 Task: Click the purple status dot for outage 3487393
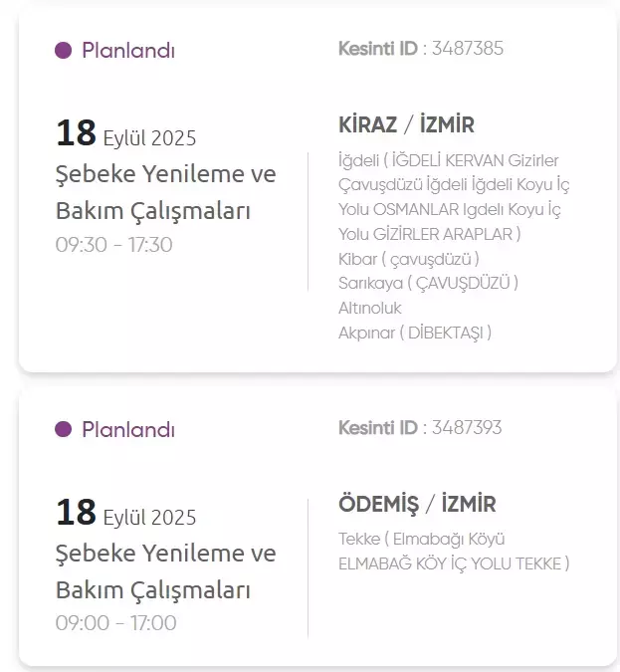[64, 429]
